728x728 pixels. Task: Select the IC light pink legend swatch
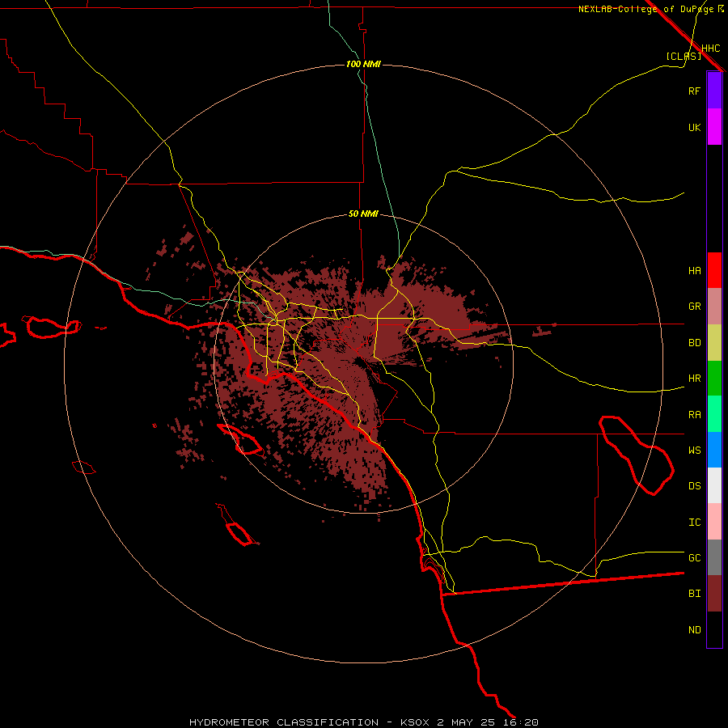(714, 522)
